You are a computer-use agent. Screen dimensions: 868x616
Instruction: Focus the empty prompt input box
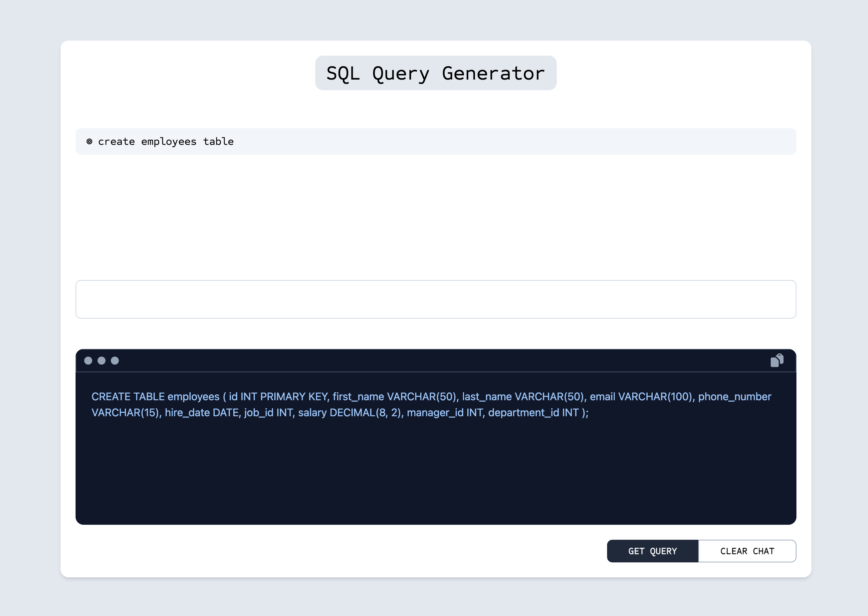tap(436, 299)
